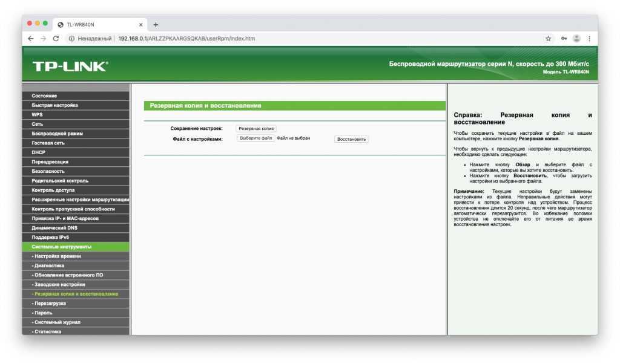Screen dimensions: 620x364
Task: Click Выберите файл to choose file
Action: point(256,138)
